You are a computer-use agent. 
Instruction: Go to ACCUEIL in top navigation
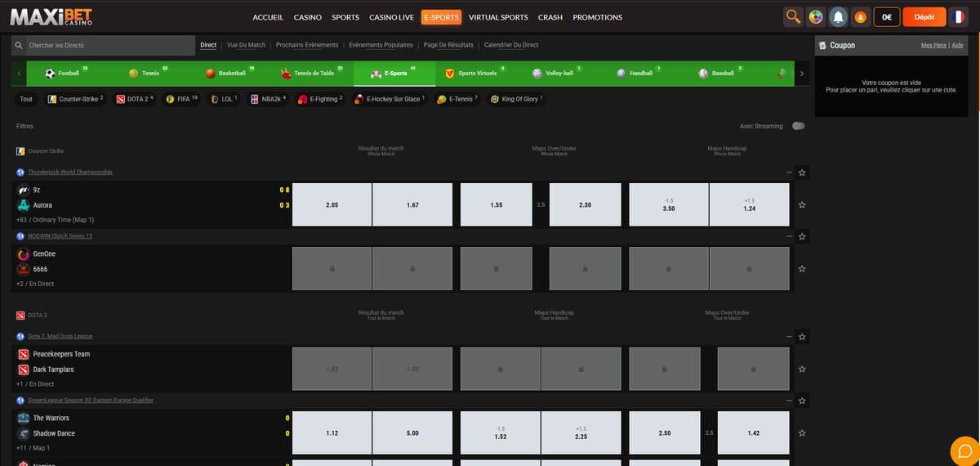click(x=268, y=17)
